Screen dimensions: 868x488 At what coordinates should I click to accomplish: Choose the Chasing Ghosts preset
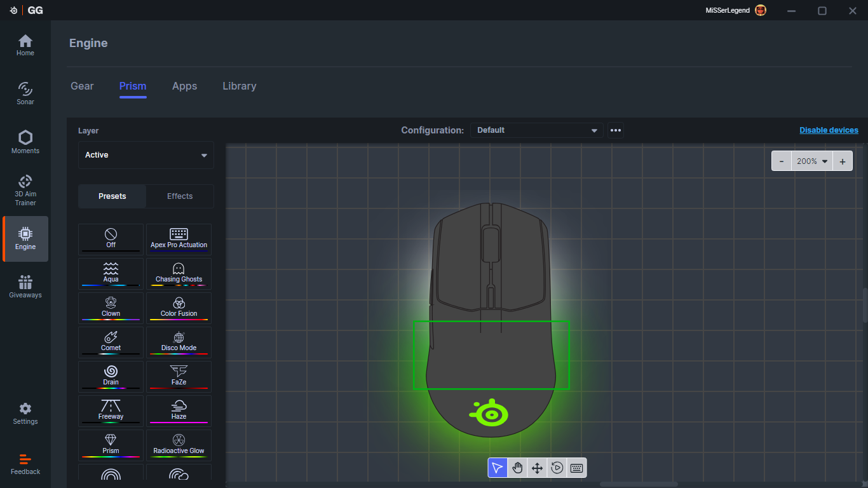(179, 274)
